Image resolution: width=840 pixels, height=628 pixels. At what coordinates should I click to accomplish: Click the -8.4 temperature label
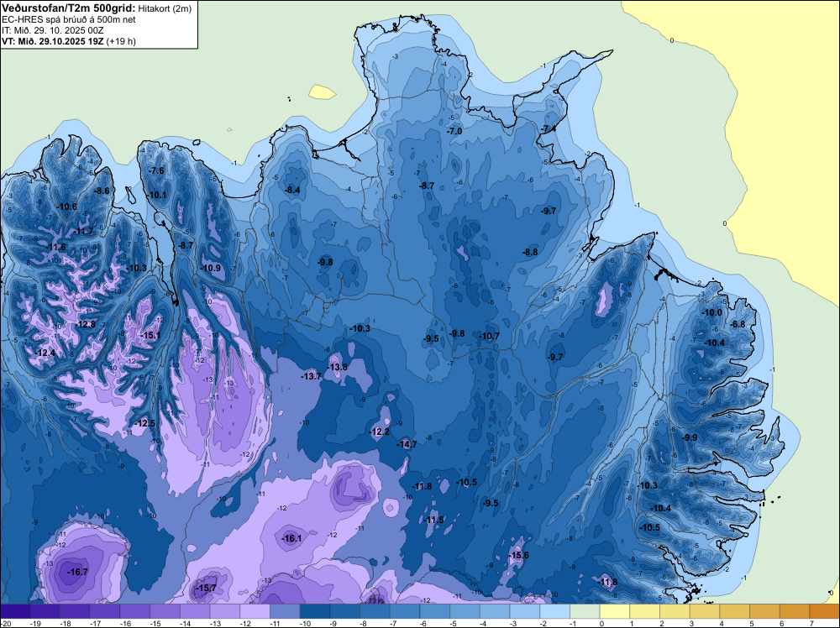click(292, 190)
